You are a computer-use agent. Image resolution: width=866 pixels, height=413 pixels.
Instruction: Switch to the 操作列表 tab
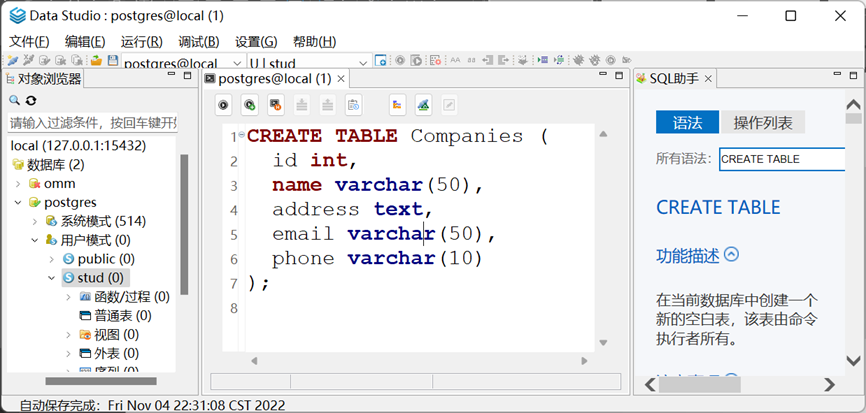point(763,123)
